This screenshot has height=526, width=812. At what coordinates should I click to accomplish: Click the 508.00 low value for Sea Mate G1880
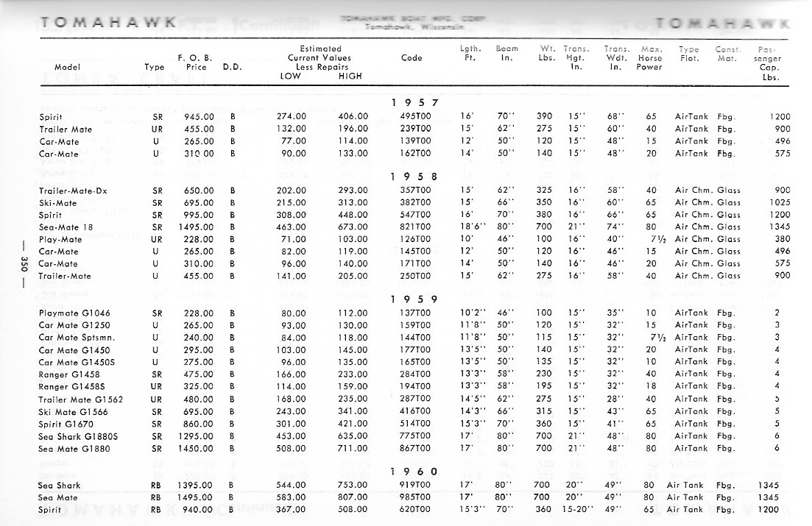click(291, 449)
